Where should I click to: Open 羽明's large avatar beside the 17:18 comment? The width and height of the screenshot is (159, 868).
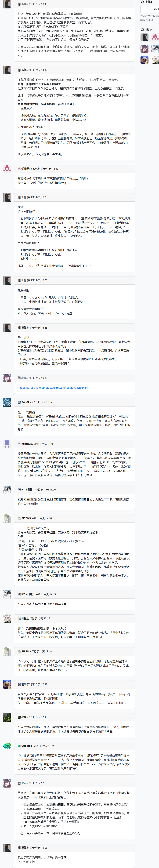pyautogui.click(x=7, y=684)
